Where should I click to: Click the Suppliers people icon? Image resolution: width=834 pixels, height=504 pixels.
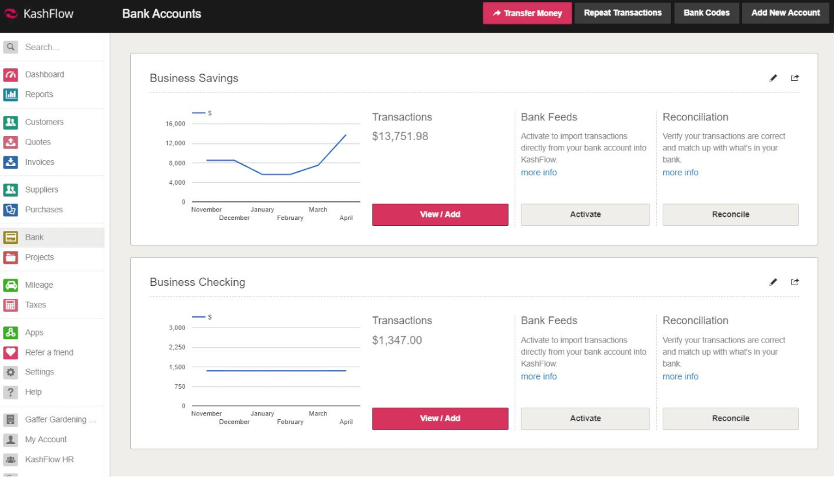point(10,189)
